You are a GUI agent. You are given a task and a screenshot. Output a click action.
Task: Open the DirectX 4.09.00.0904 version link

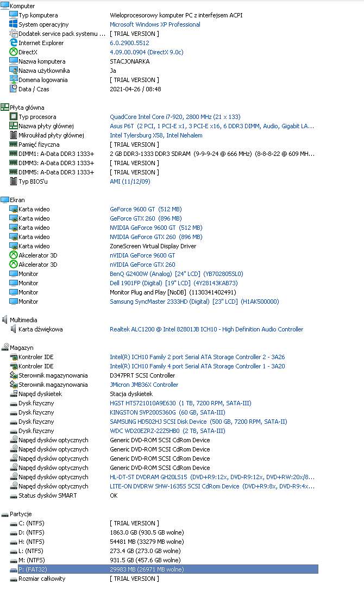click(x=147, y=52)
